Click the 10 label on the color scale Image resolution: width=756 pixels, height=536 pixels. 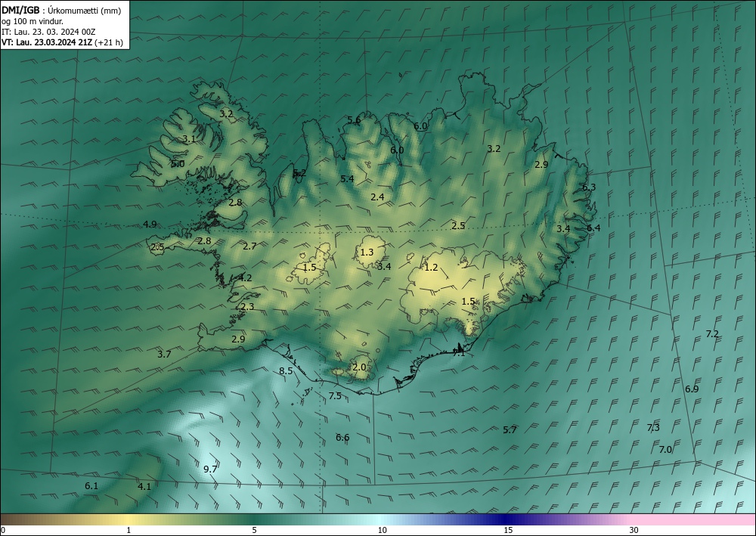(382, 530)
